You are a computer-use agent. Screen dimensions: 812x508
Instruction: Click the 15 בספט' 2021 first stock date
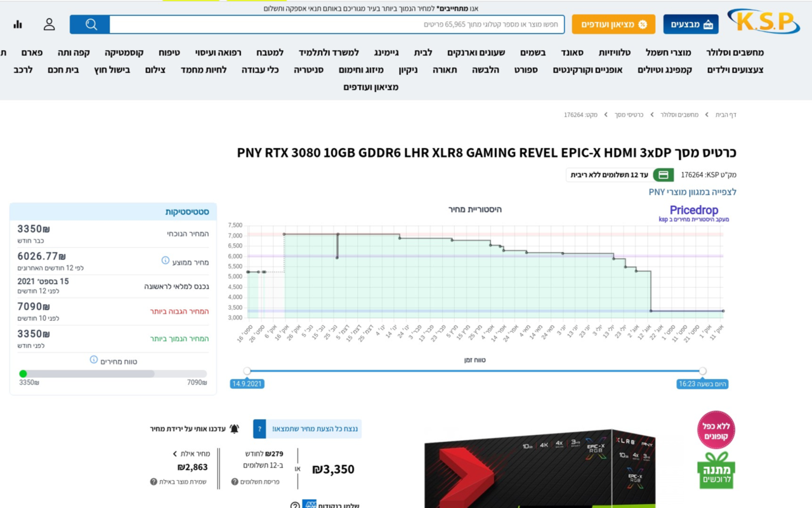43,281
